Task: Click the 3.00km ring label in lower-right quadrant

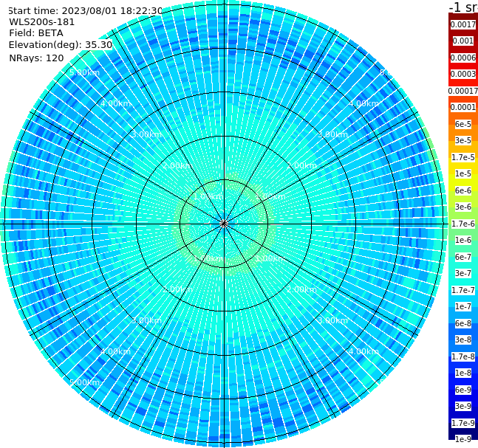Action: (x=332, y=320)
